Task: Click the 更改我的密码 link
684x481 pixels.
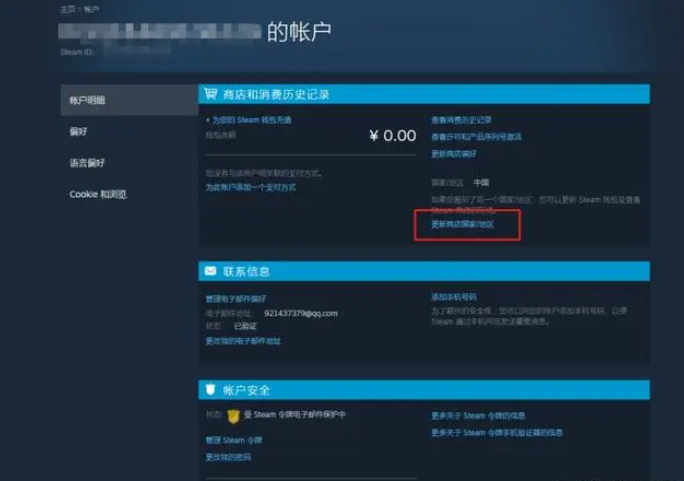Action: (228, 457)
